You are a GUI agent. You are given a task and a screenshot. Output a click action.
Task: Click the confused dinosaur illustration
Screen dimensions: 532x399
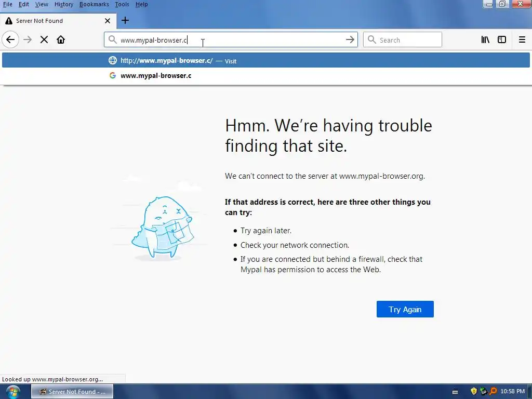click(162, 227)
